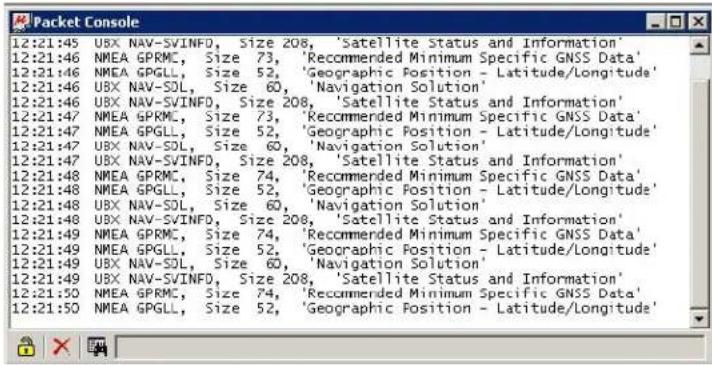Select the 12:21:50 NMEA GPGLL line
This screenshot has height=365, width=712.
pyautogui.click(x=334, y=308)
